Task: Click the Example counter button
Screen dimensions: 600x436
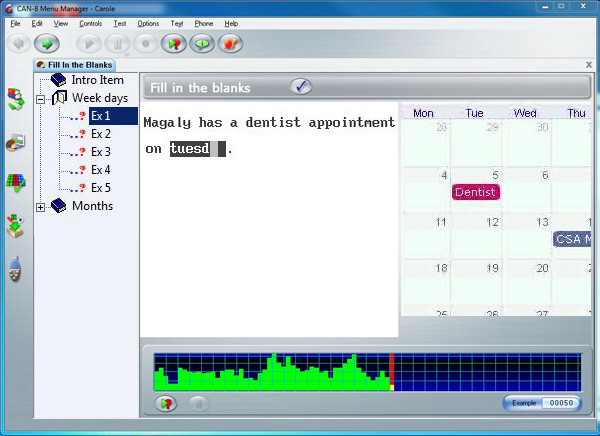Action: point(541,403)
